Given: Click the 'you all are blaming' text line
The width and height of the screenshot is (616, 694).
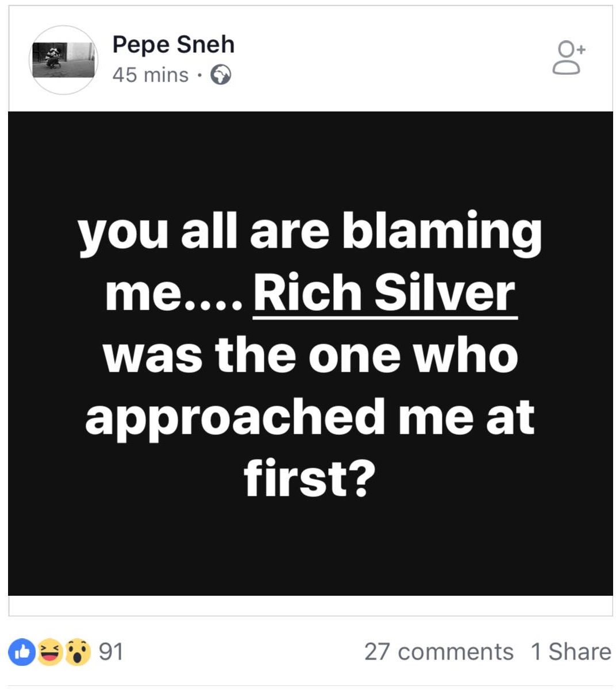Looking at the screenshot, I should (x=310, y=233).
